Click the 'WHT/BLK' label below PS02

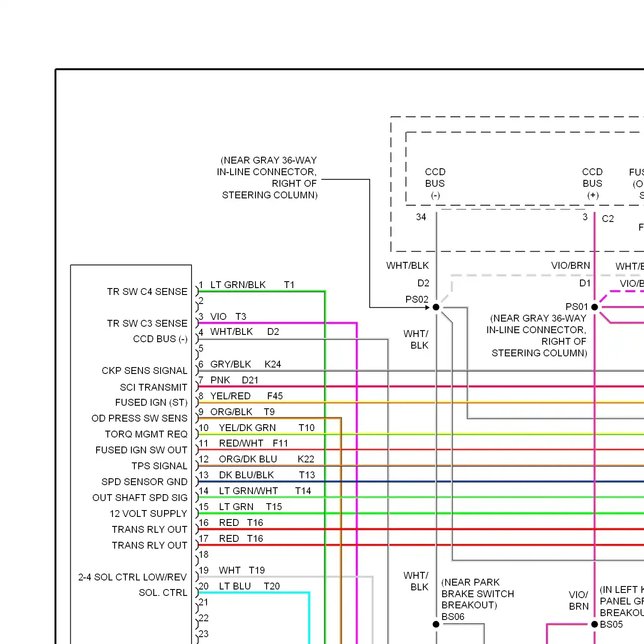416,339
